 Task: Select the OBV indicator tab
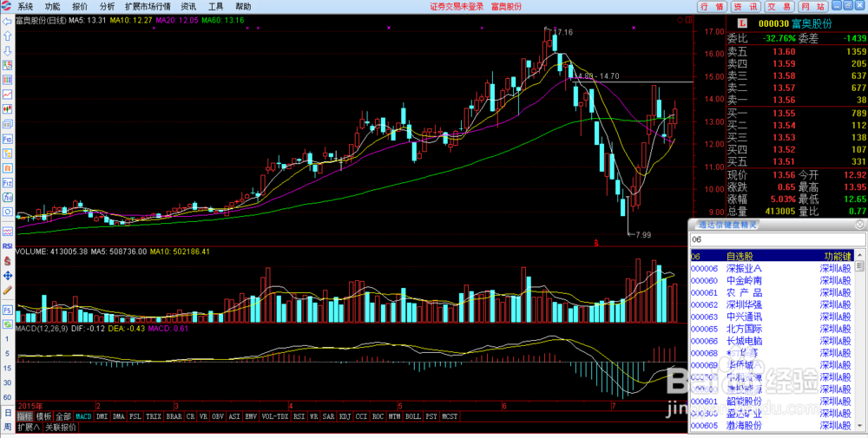(218, 416)
